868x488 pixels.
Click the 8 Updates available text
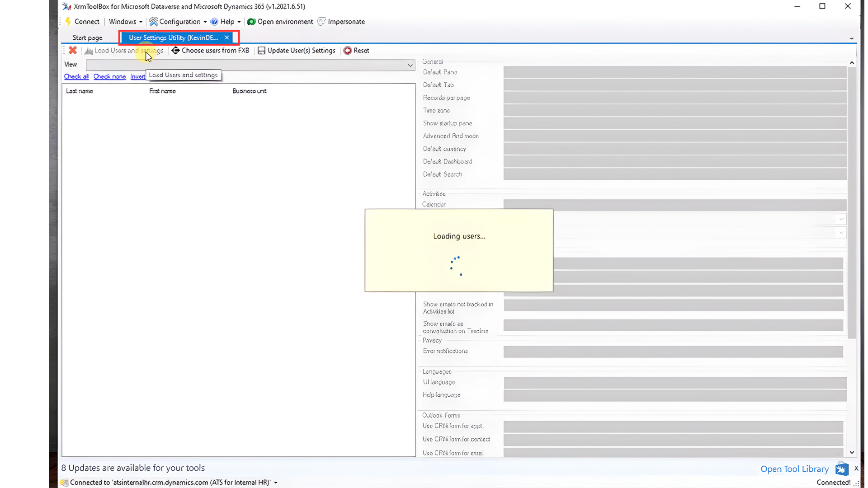[133, 468]
